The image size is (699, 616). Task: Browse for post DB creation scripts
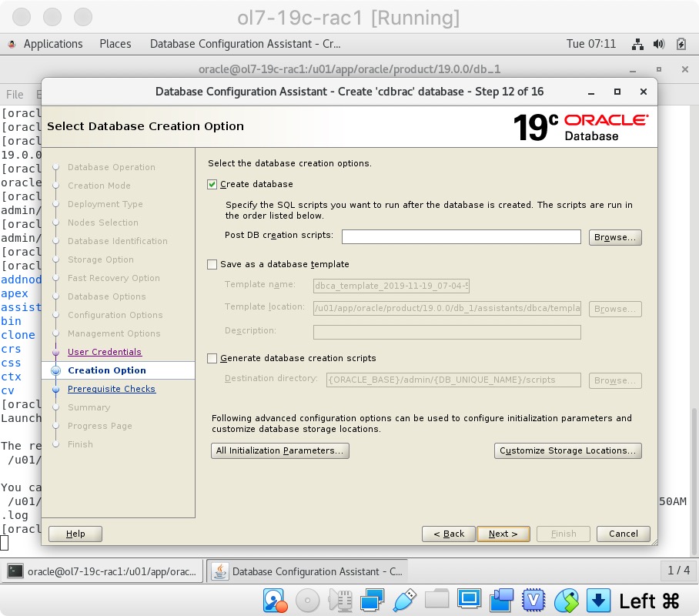(x=615, y=237)
